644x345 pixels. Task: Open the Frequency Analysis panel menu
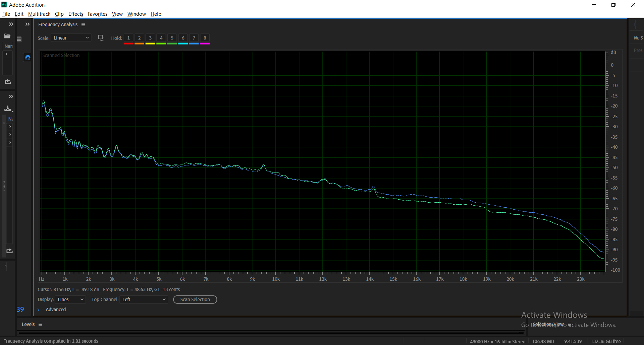click(x=83, y=25)
